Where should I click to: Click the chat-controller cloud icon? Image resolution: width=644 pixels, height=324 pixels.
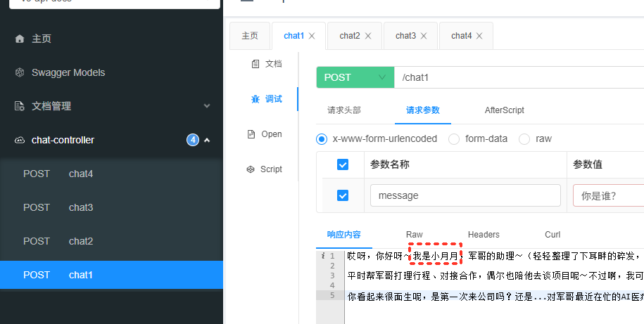(x=20, y=140)
